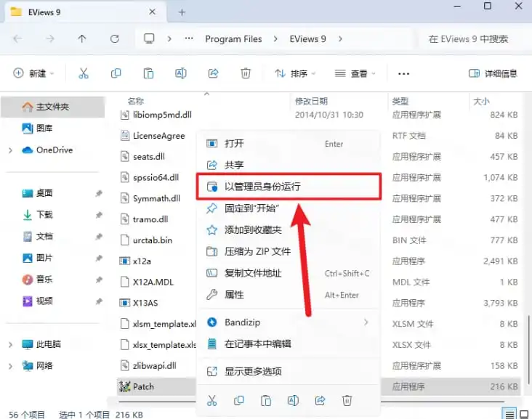Click the PC monitor icon in the address bar
The width and height of the screenshot is (532, 419).
click(149, 38)
